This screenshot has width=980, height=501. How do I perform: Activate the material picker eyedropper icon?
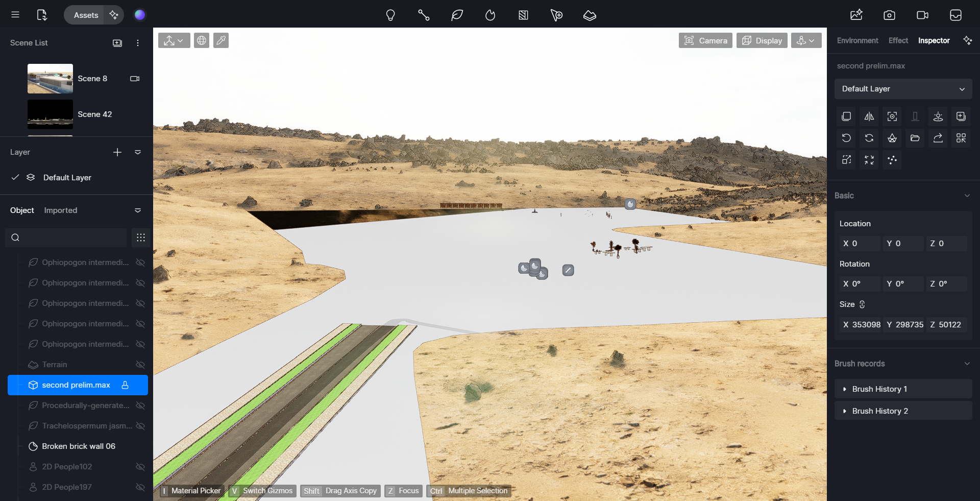coord(221,40)
